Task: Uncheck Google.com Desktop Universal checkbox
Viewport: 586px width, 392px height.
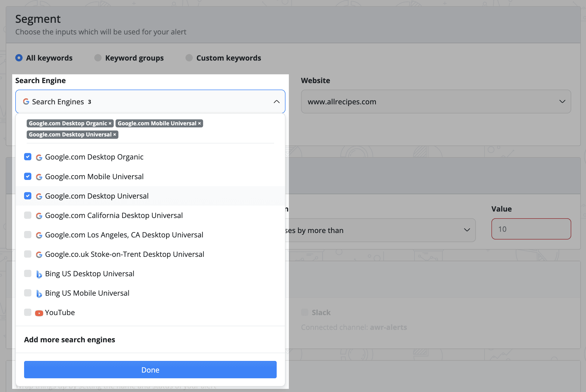Action: [28, 196]
